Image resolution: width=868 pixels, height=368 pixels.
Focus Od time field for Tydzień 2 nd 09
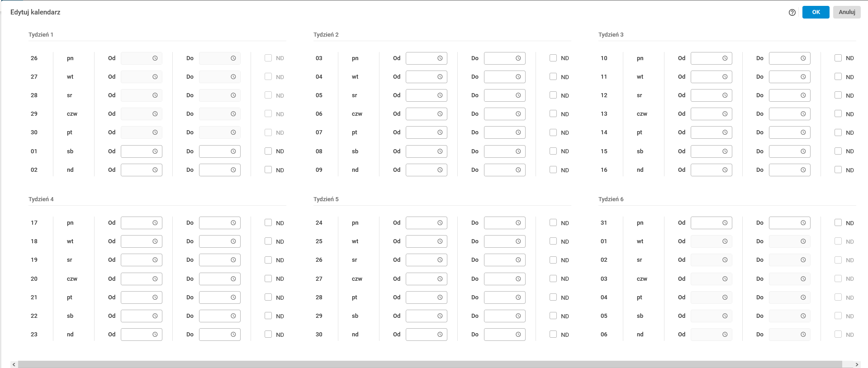427,170
